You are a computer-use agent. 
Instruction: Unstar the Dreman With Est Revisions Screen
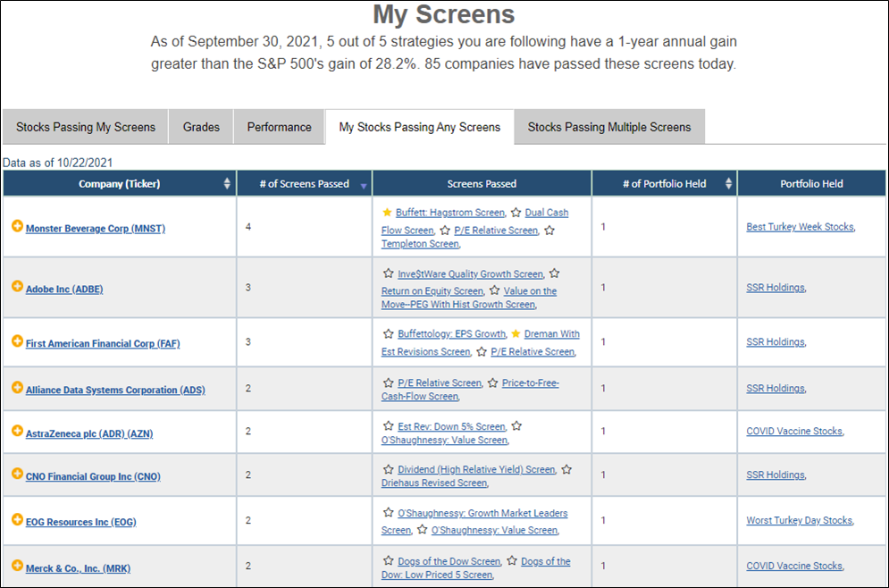click(x=516, y=333)
